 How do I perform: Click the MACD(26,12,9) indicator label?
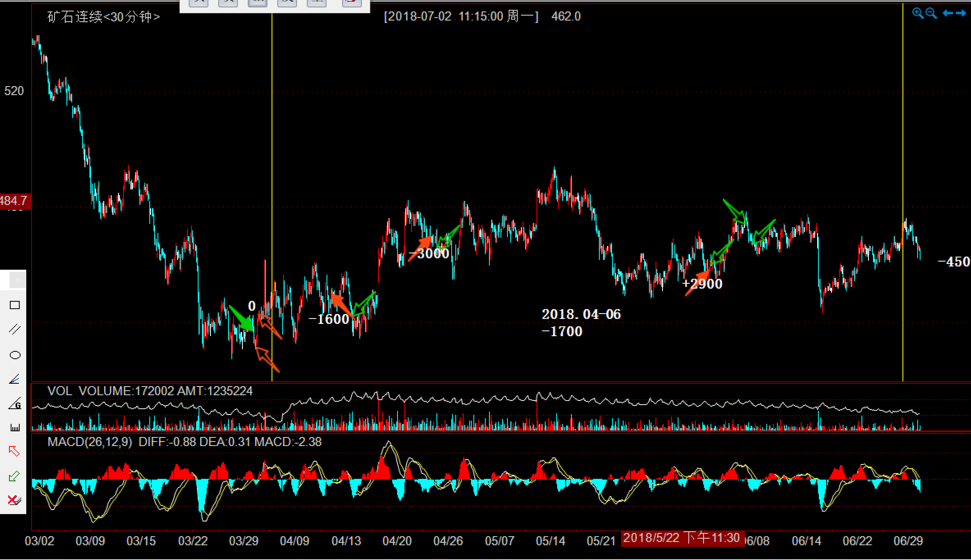pyautogui.click(x=90, y=442)
